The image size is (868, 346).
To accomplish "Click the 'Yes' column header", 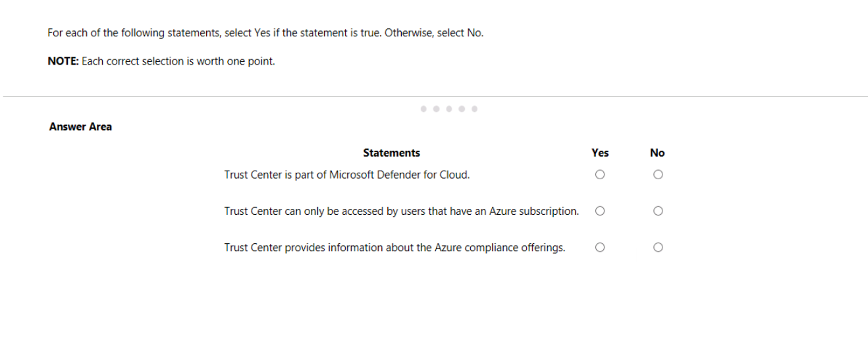I will pyautogui.click(x=600, y=153).
